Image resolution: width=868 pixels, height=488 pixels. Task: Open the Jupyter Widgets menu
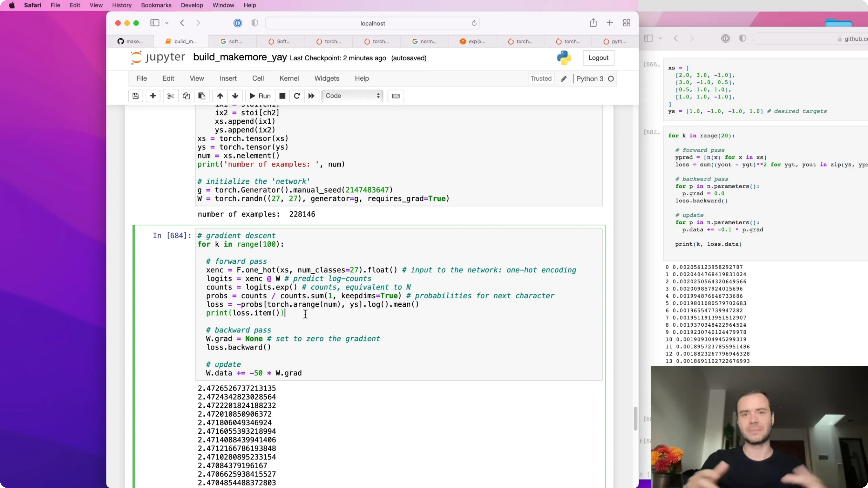[327, 78]
